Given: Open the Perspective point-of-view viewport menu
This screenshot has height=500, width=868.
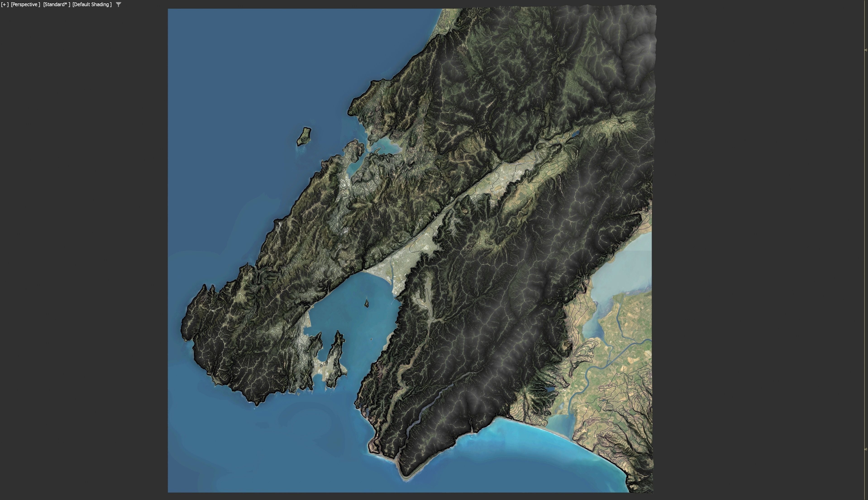Looking at the screenshot, I should tap(25, 5).
